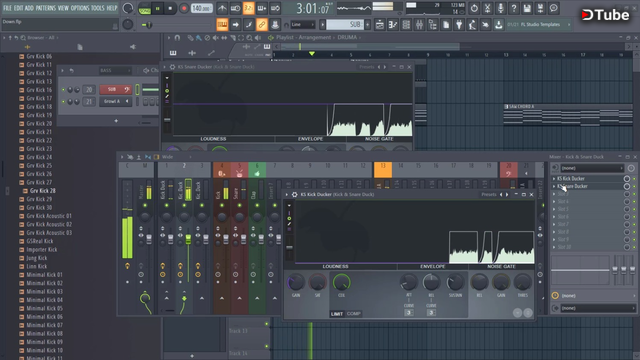This screenshot has height=360, width=640.
Task: Pause playback with the pause button
Action: tap(158, 8)
